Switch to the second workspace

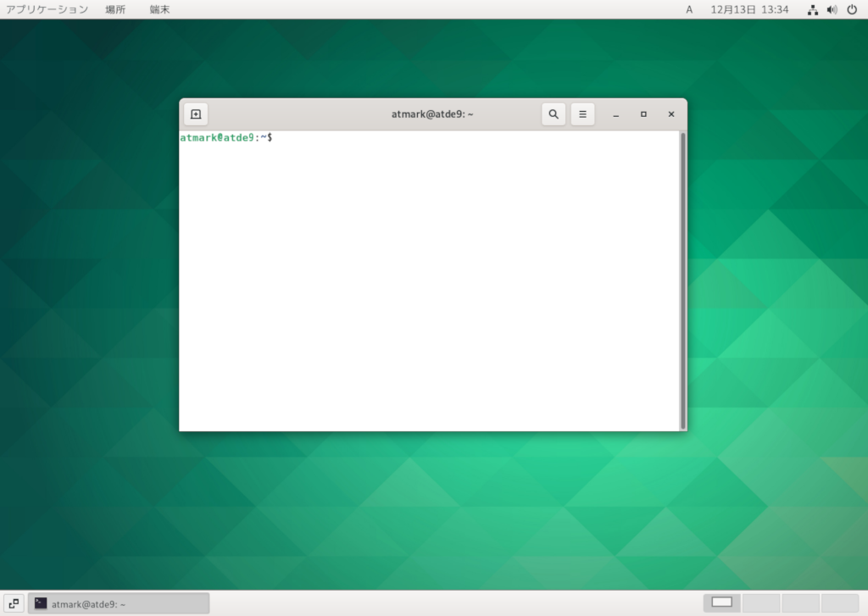coord(760,602)
